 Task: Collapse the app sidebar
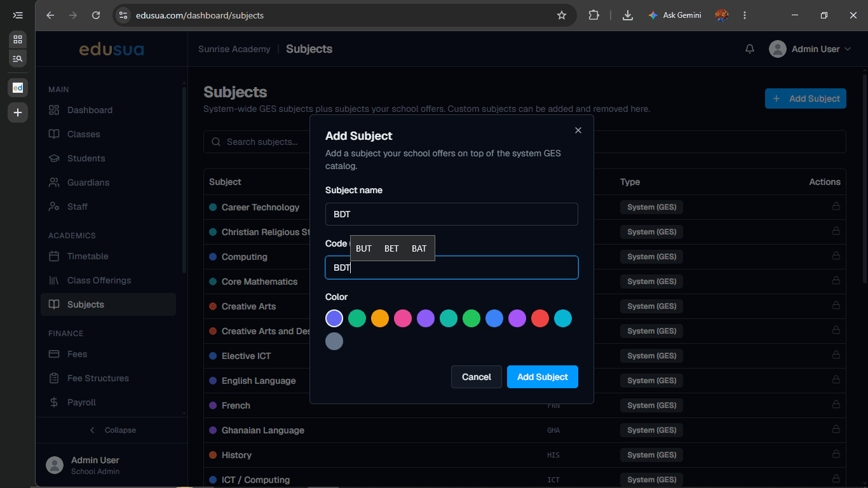click(x=112, y=430)
